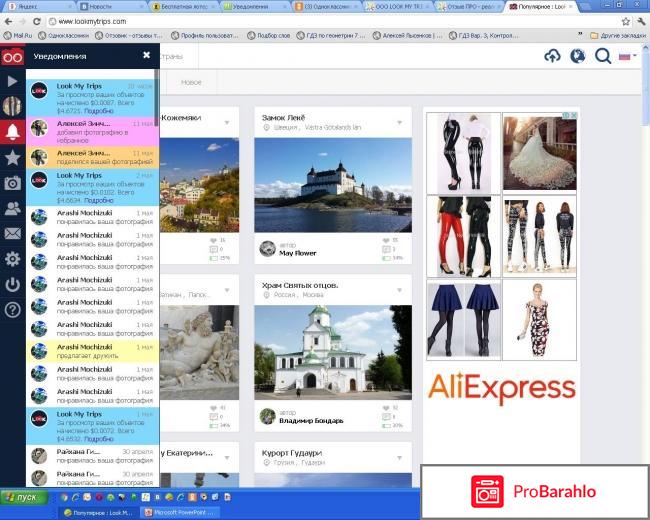650x520 pixels.
Task: Click Замок Лекё title
Action: click(x=284, y=118)
